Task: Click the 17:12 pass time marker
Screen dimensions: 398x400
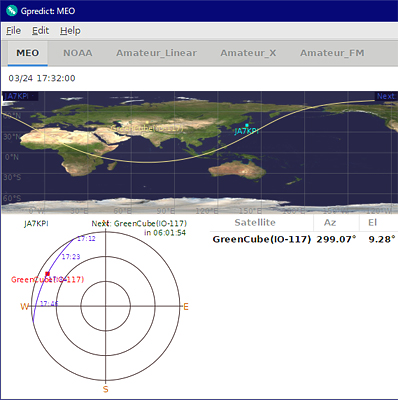Action: tap(86, 239)
